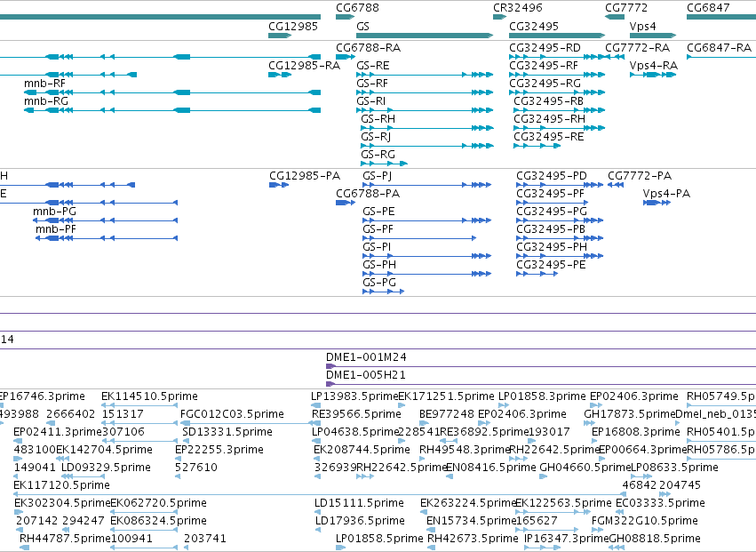Select EST GH04660.5prime
The height and width of the screenshot is (552, 756).
pyautogui.click(x=544, y=476)
